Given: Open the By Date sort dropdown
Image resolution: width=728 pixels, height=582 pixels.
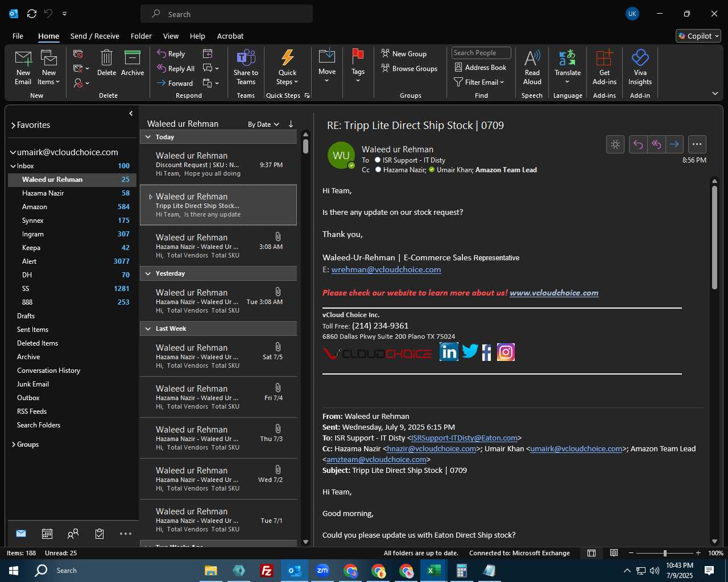Looking at the screenshot, I should [263, 124].
